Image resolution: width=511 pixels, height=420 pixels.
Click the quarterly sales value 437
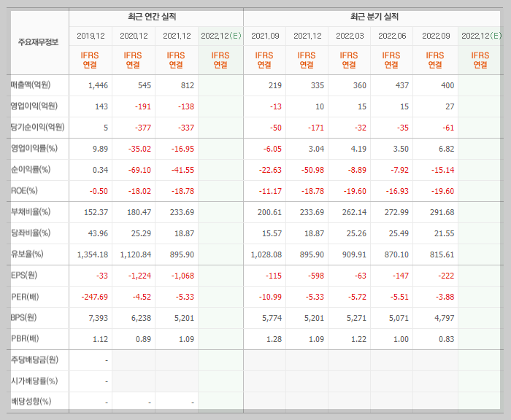(401, 85)
